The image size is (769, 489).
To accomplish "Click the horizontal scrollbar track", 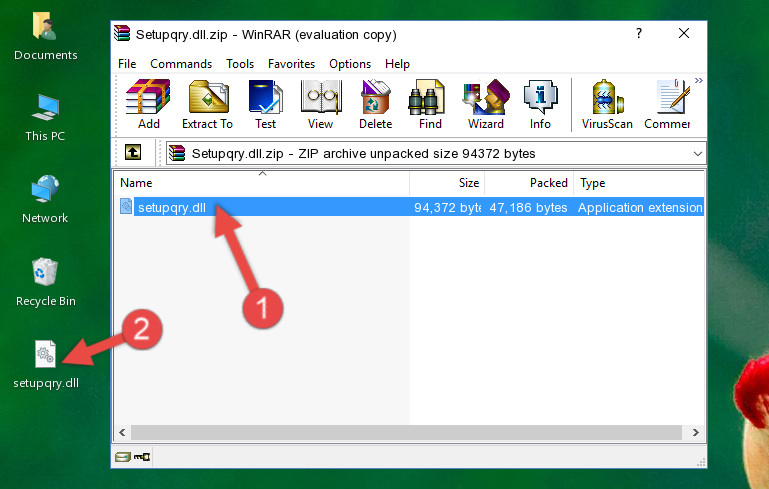I will [x=406, y=433].
